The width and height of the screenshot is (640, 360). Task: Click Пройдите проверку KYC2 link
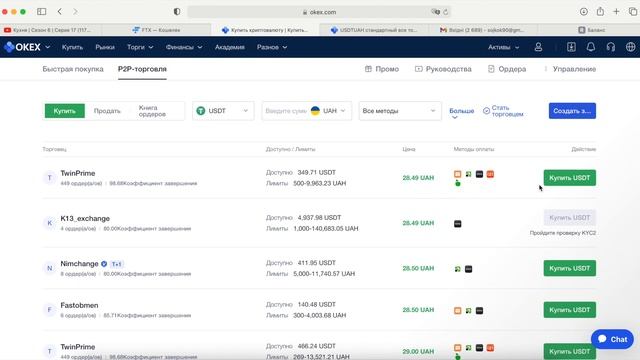click(x=562, y=233)
